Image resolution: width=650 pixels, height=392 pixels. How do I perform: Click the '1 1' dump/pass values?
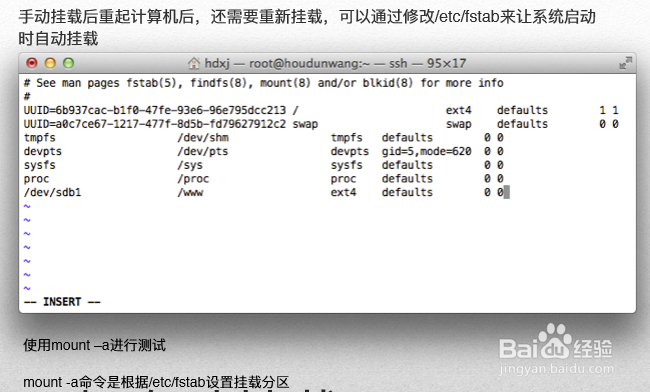click(609, 110)
